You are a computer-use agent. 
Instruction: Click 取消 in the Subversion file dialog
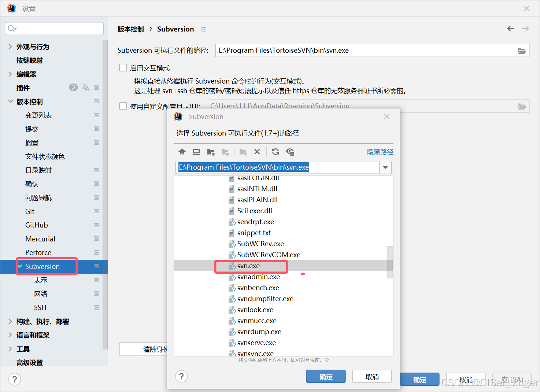pyautogui.click(x=372, y=377)
